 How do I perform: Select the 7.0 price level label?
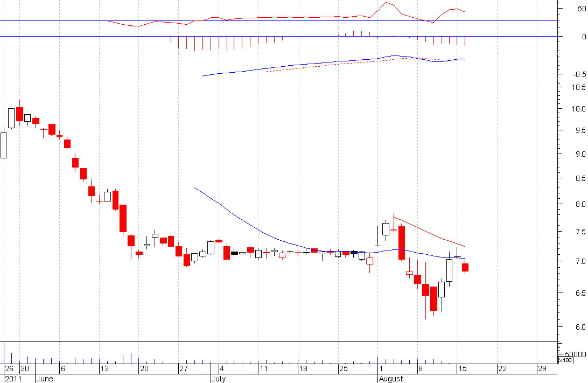coord(580,261)
